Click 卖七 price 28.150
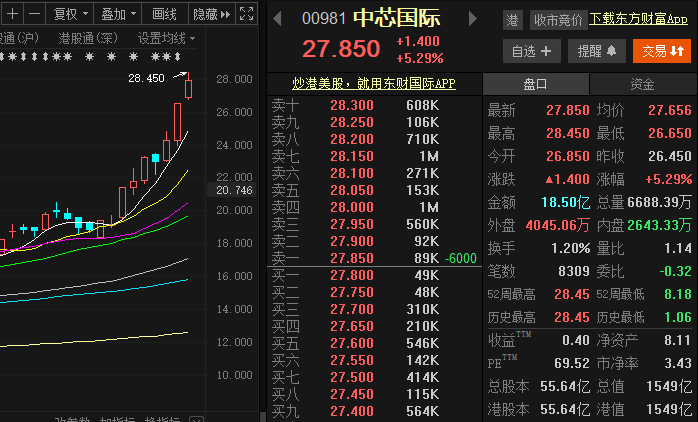 coord(352,156)
